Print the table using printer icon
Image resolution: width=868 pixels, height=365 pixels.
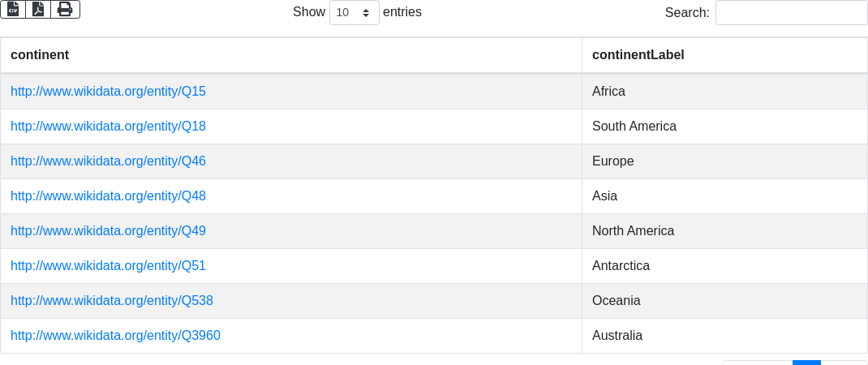point(65,9)
